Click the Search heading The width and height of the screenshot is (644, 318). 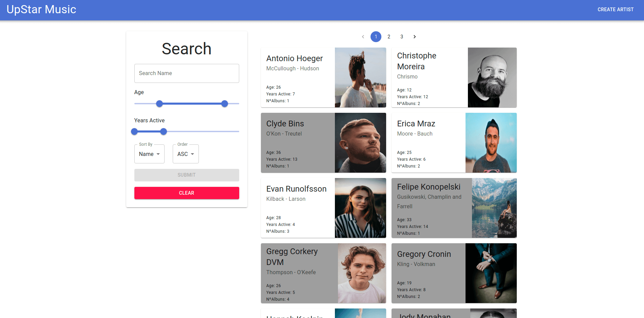187,49
